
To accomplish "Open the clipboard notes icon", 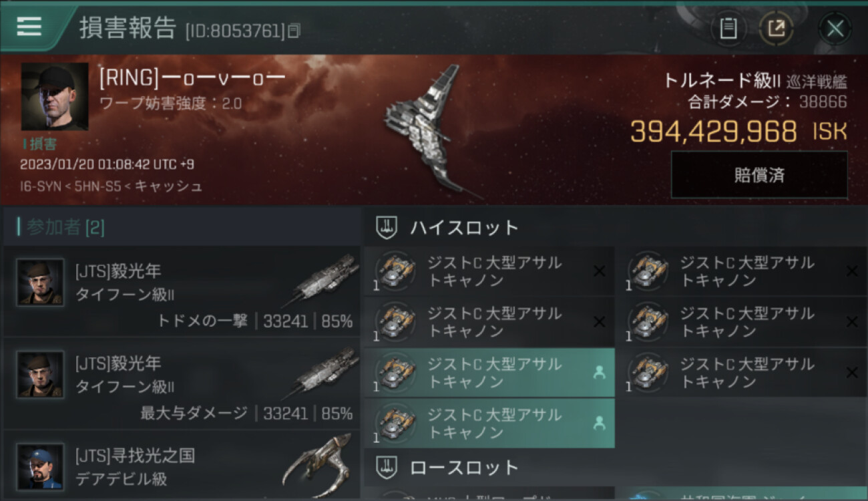I will (728, 29).
